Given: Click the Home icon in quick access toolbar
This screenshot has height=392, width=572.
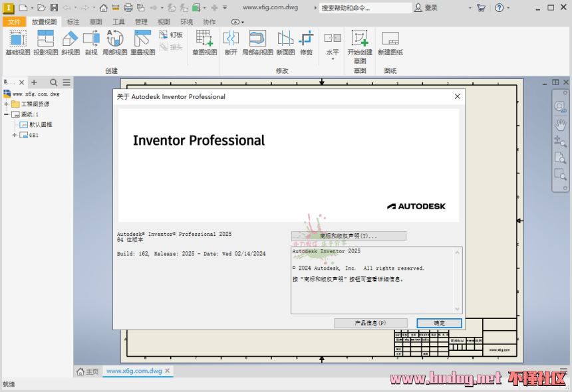Looking at the screenshot, I should click(104, 7).
